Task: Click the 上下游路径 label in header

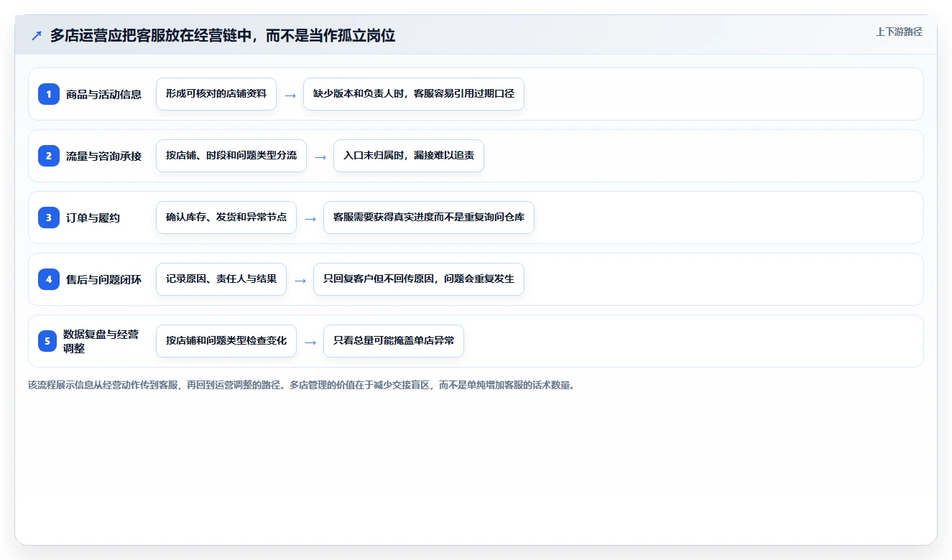Action: [x=899, y=32]
